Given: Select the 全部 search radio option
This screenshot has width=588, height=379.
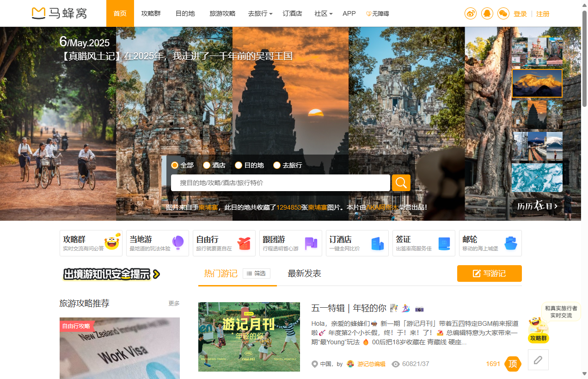Looking at the screenshot, I should (175, 165).
